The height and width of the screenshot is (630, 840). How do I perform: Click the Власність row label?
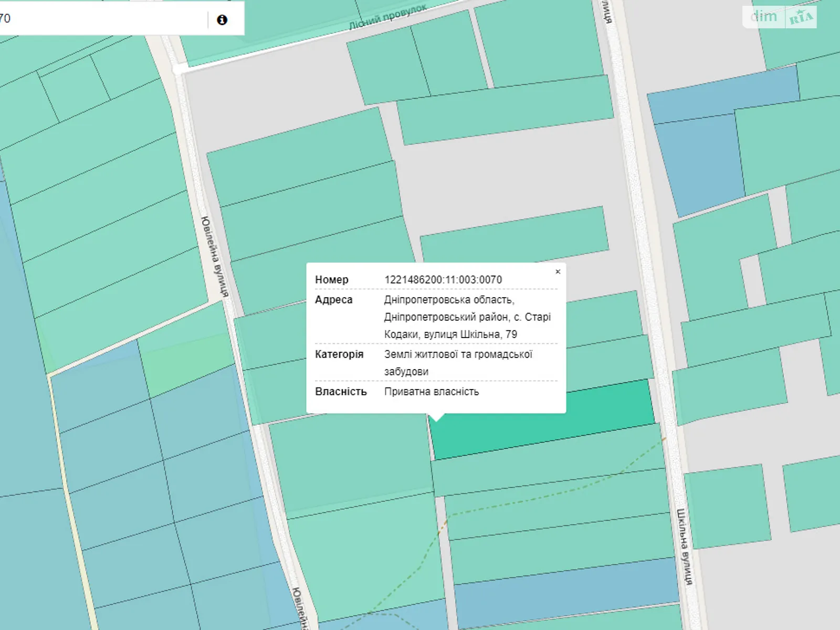click(x=341, y=392)
